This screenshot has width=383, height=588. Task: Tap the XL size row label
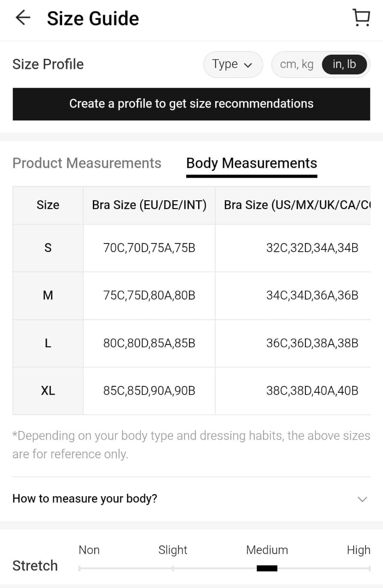point(48,391)
